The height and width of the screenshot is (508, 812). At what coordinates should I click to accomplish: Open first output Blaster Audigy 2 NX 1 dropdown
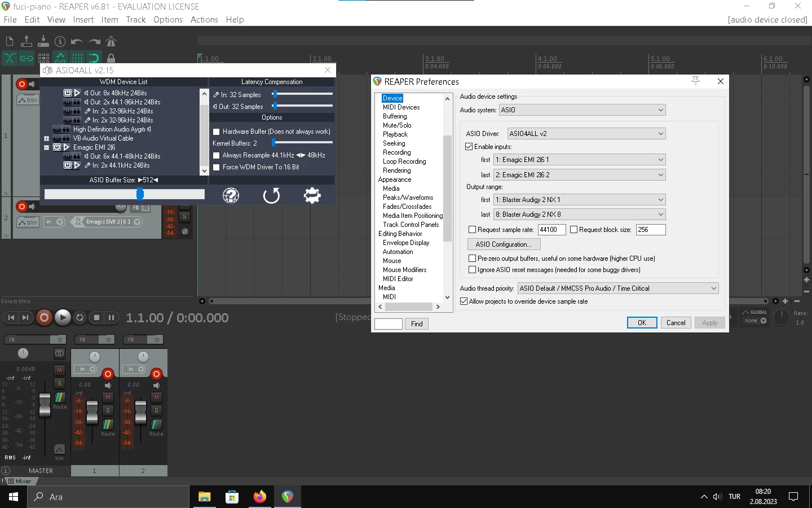coord(580,200)
